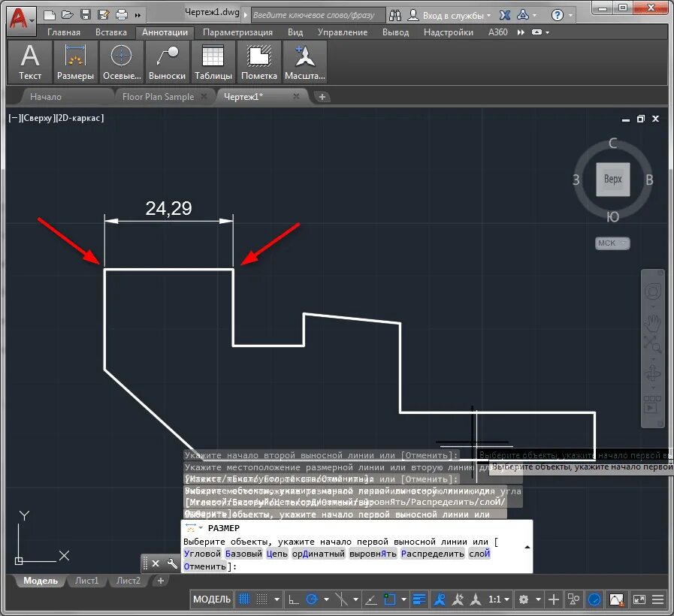This screenshot has width=674, height=616.
Task: Add a new drawing tab with plus
Action: click(322, 97)
